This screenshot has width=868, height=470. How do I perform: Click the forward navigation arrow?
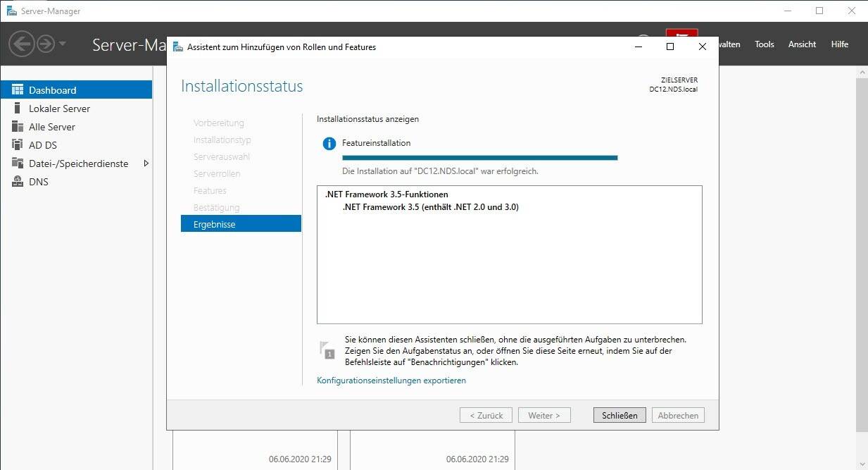point(46,44)
